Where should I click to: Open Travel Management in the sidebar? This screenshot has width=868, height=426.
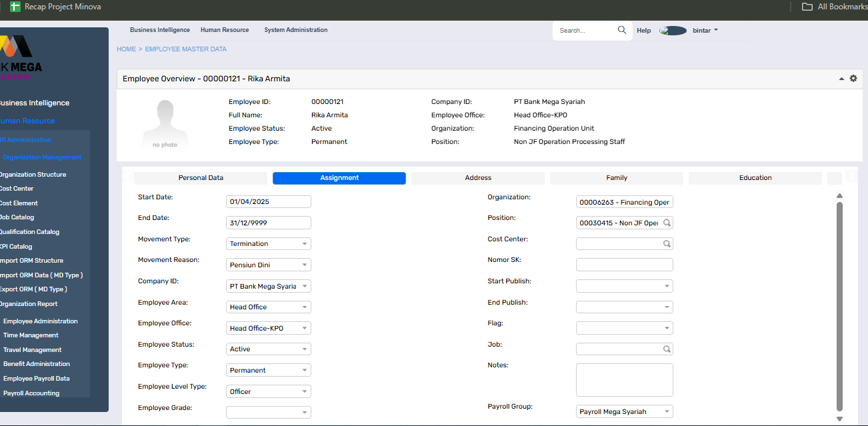[32, 350]
